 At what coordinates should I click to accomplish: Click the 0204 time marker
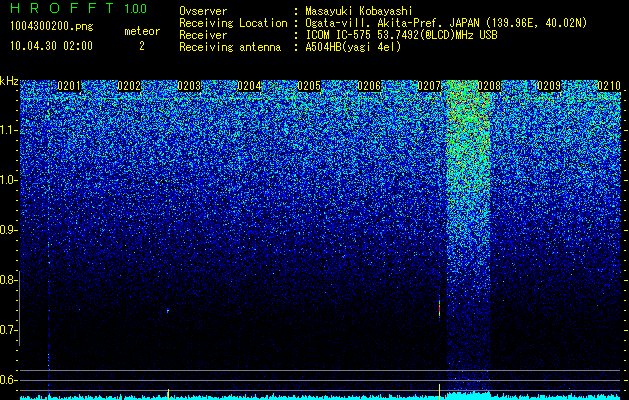pos(249,86)
